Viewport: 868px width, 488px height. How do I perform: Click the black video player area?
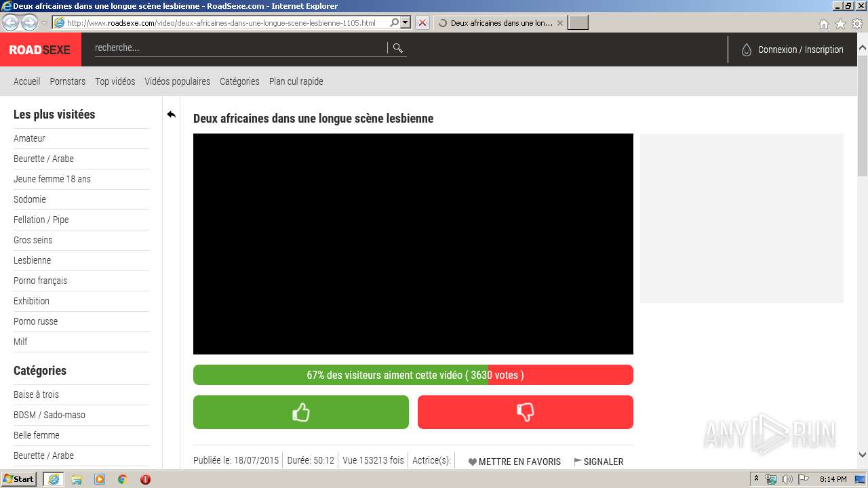point(413,244)
